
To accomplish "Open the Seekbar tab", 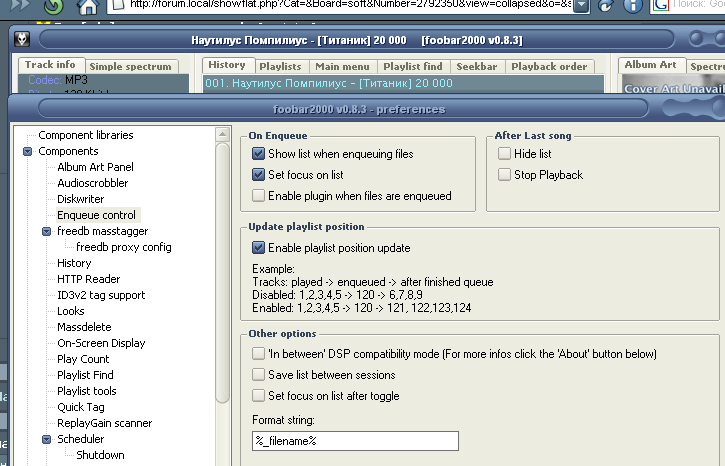I will [477, 66].
